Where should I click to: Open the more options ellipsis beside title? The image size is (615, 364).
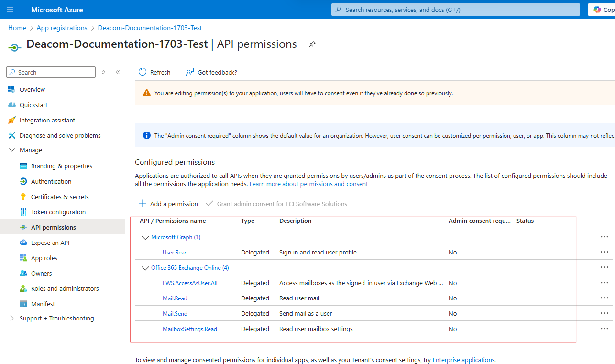tap(328, 44)
